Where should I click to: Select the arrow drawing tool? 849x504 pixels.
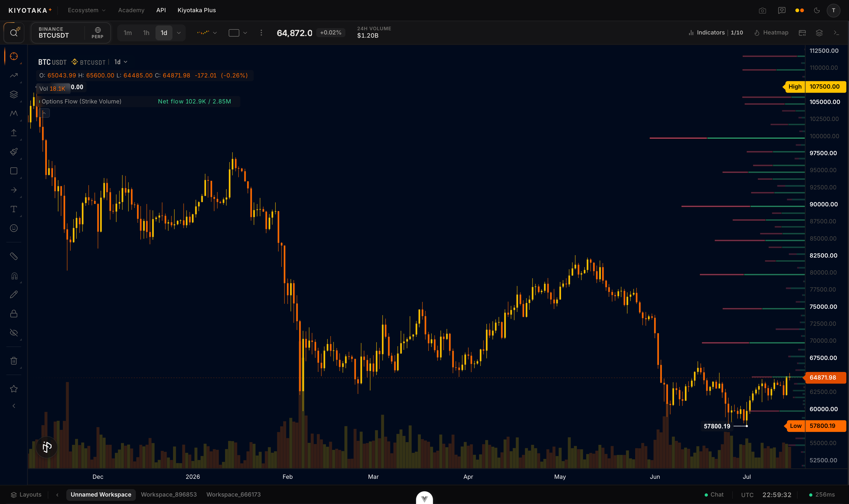coord(14,190)
